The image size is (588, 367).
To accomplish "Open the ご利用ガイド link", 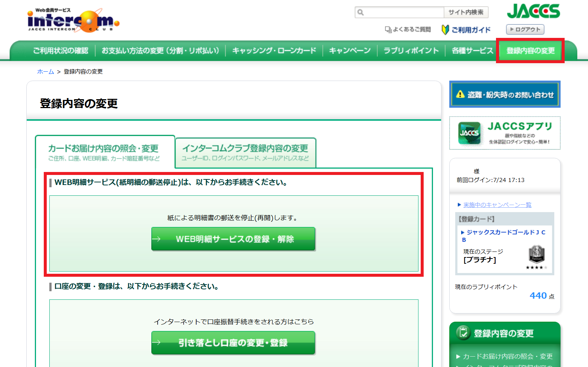I will click(x=471, y=30).
